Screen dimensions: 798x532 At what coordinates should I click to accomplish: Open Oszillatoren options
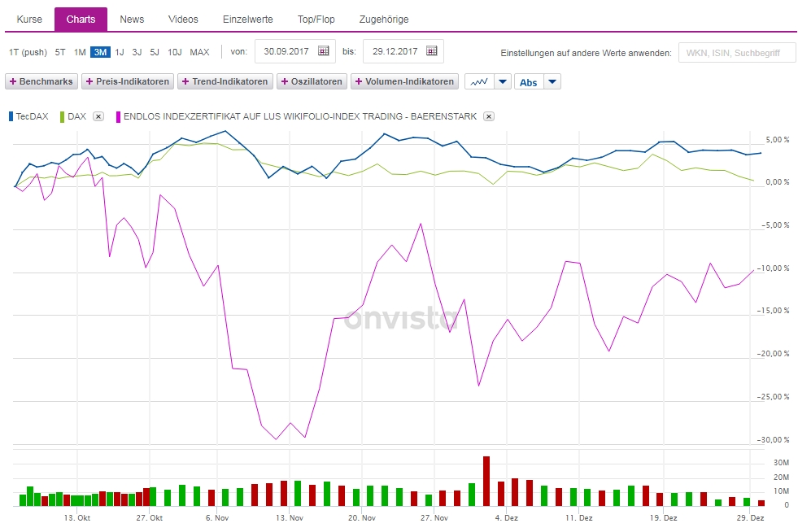[312, 81]
